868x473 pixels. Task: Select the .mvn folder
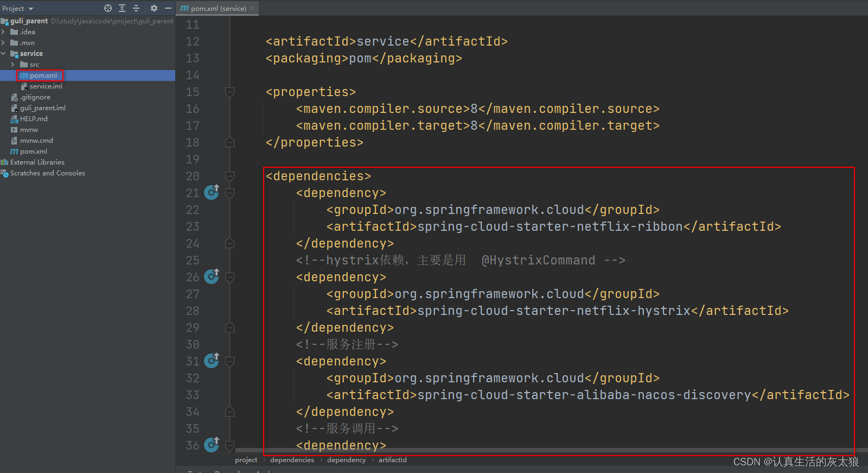coord(23,43)
